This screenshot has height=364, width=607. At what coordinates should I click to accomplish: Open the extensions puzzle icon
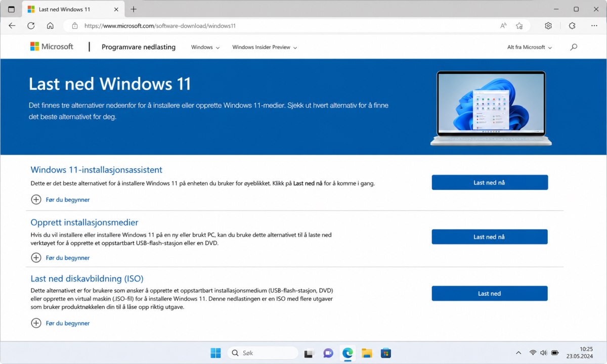coord(572,26)
